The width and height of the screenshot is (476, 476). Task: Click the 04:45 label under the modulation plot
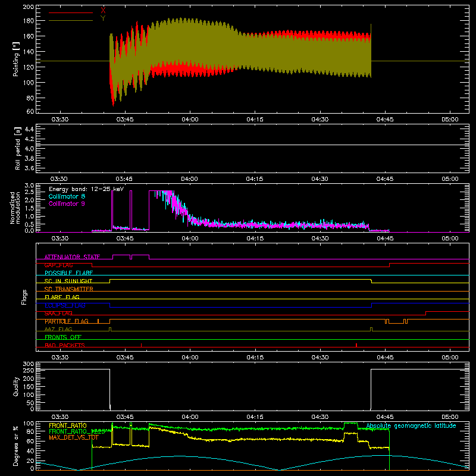pyautogui.click(x=385, y=239)
